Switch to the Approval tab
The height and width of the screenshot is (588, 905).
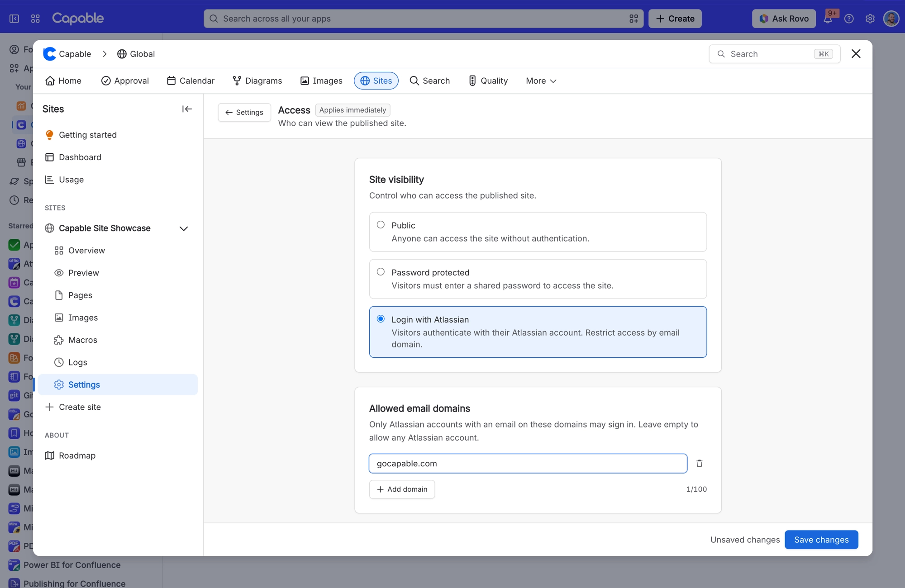pos(125,81)
